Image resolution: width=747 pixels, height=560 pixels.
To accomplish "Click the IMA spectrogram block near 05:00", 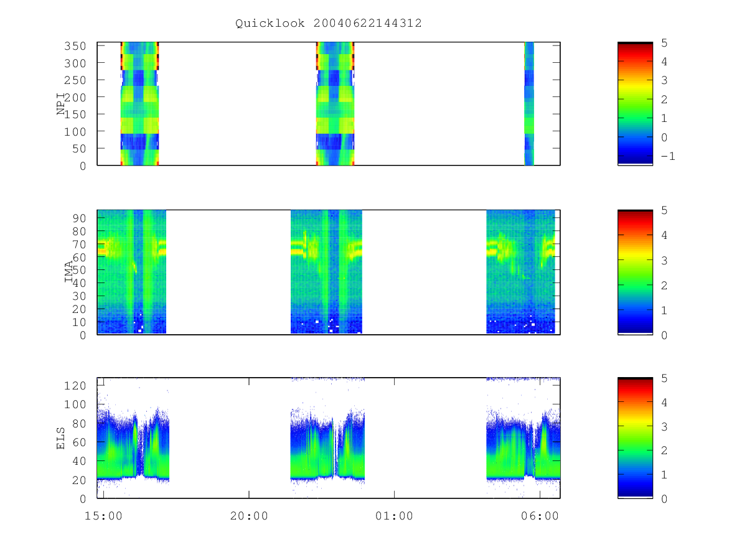I will 520,272.
